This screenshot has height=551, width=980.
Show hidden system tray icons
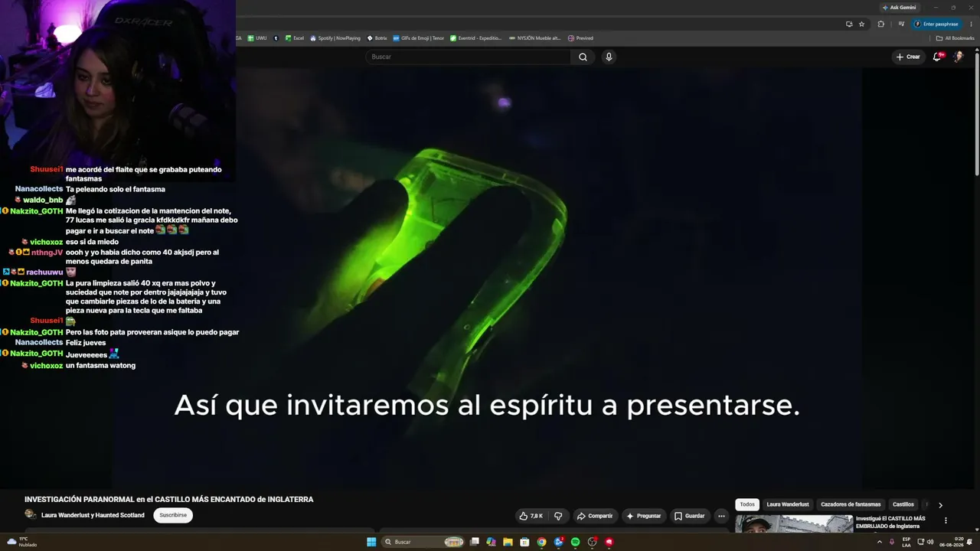879,542
